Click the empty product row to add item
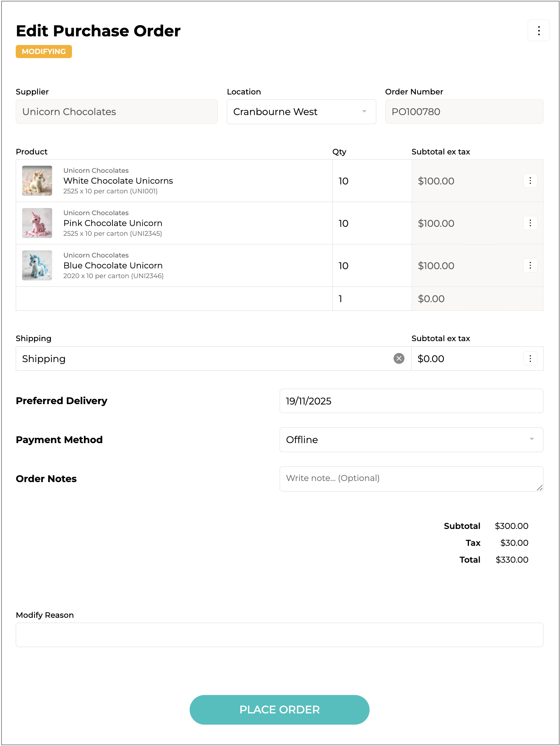 click(174, 299)
